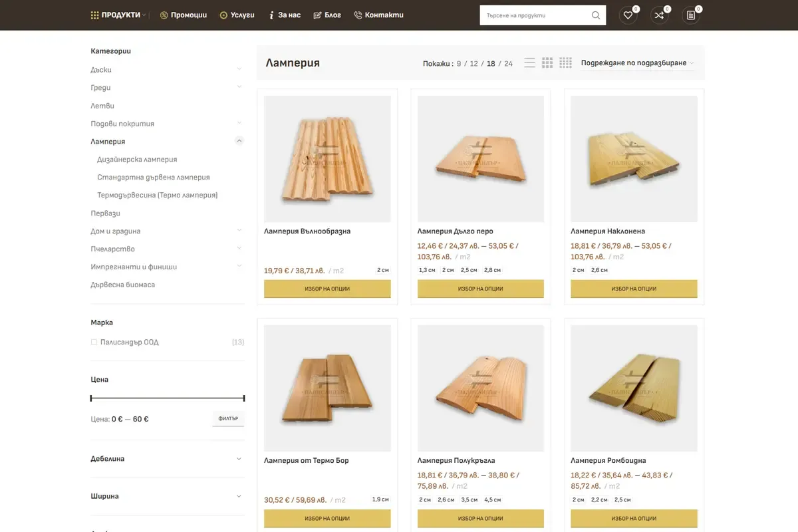Open the Промоции menu item

(x=184, y=15)
